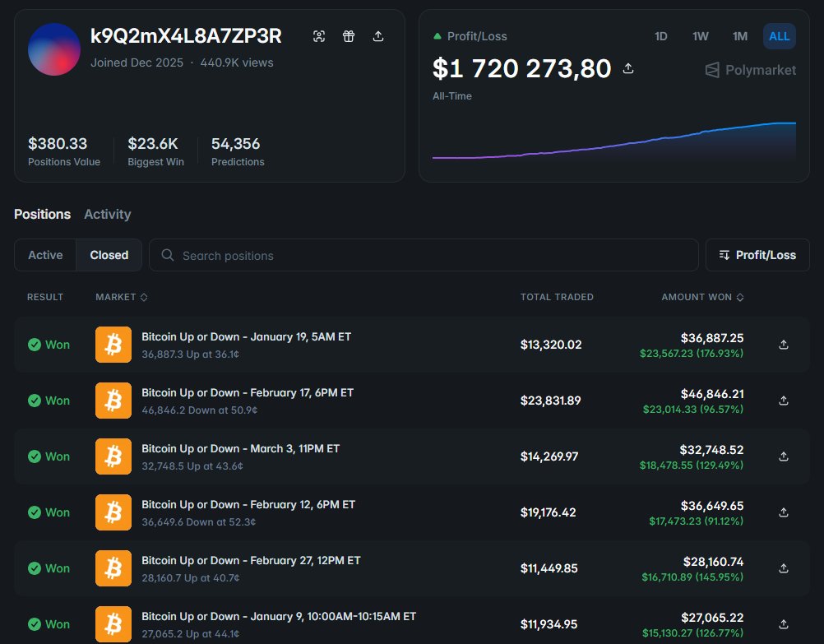
Task: Click Bitcoin icon for February 17 market
Action: (x=113, y=401)
